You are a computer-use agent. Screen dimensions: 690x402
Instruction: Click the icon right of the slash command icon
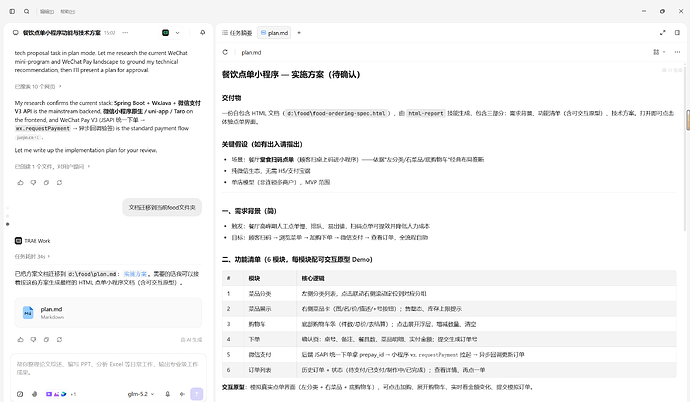[x=34, y=394]
